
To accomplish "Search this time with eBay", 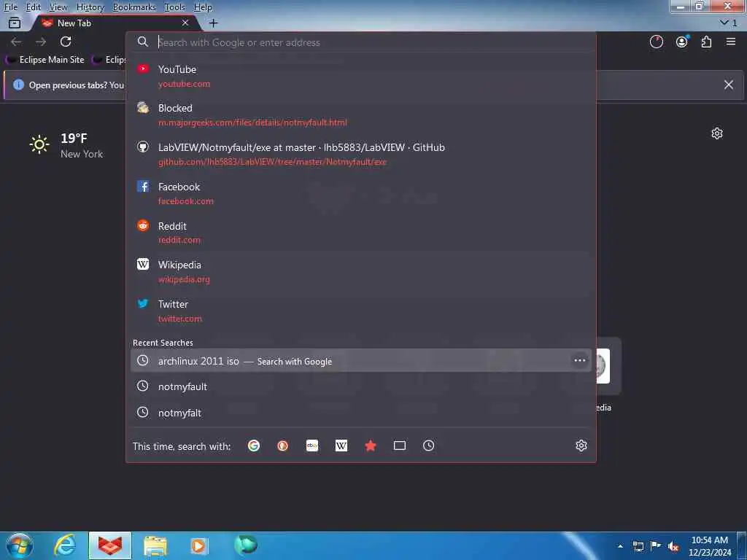I will 312,446.
